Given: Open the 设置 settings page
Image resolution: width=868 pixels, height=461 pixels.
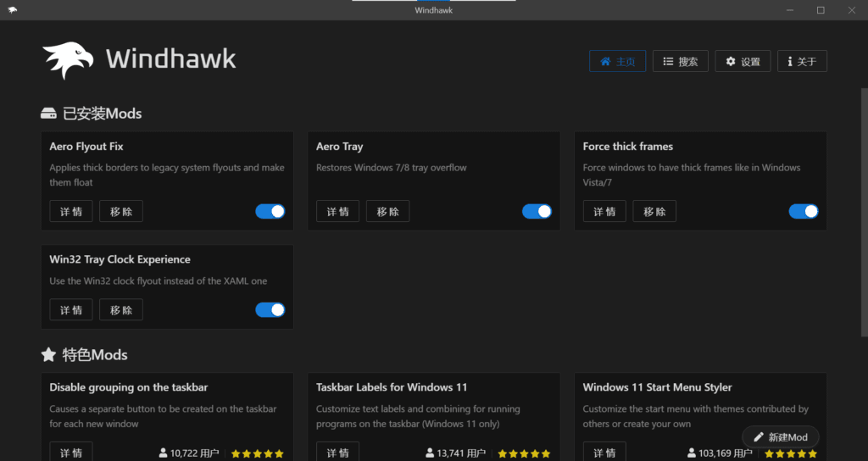Looking at the screenshot, I should 743,61.
